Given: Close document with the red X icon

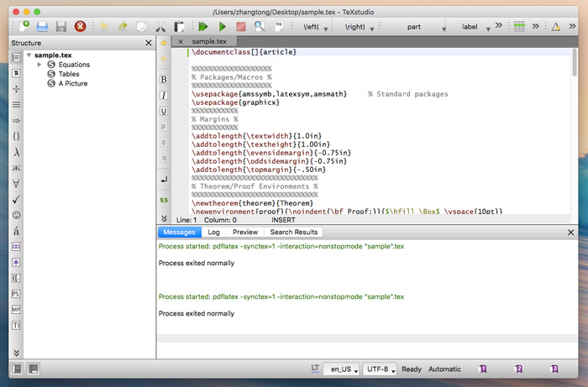Looking at the screenshot, I should (80, 27).
